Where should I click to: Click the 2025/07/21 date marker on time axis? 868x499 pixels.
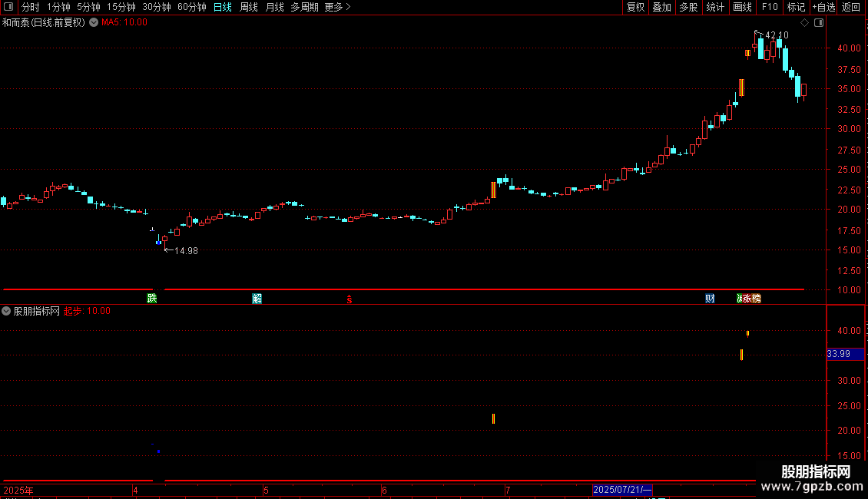[x=622, y=490]
